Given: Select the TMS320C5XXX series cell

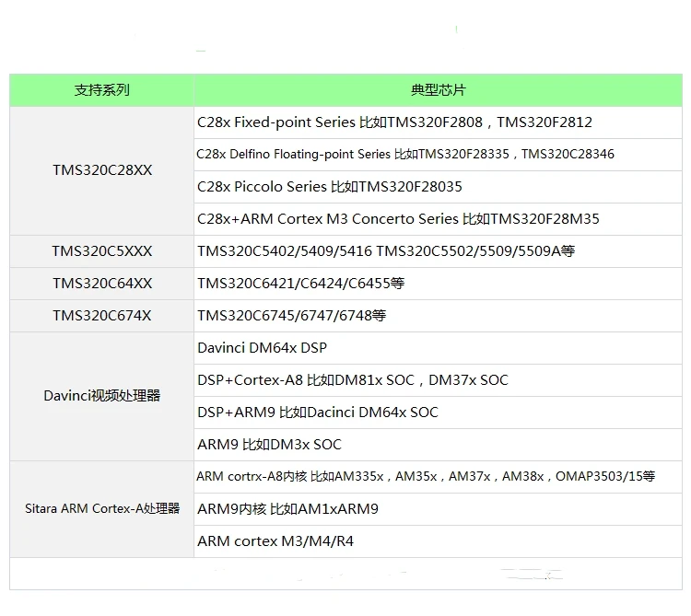Looking at the screenshot, I should point(101,251).
